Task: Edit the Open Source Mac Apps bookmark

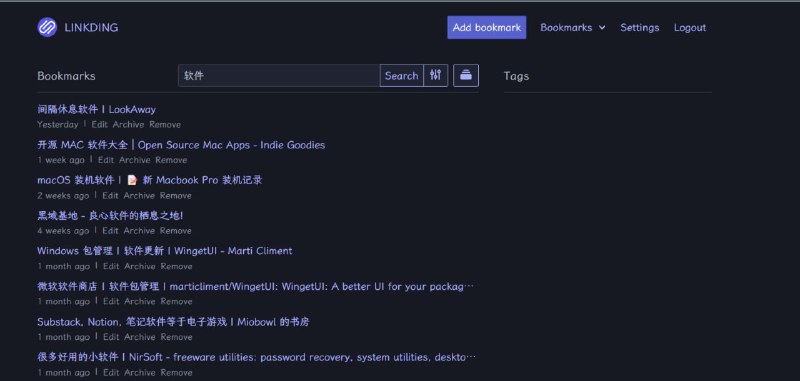Action: click(x=106, y=160)
